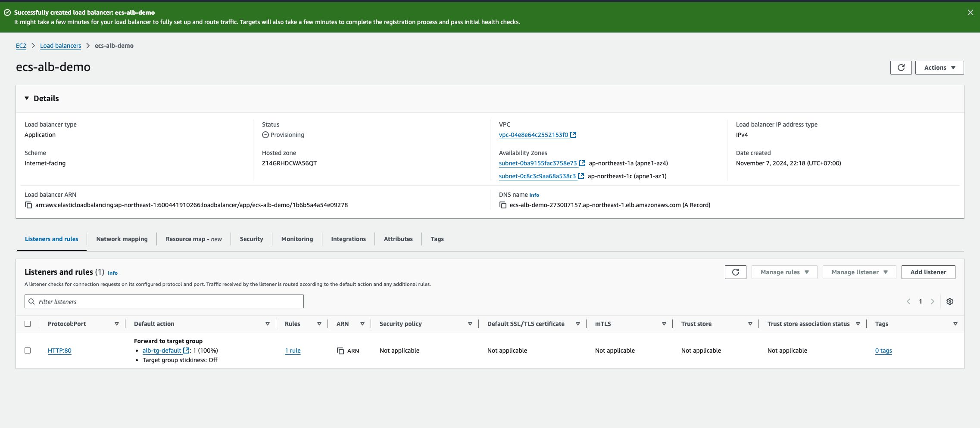The width and height of the screenshot is (980, 428).
Task: Click the Filter listeners search field
Action: point(164,301)
